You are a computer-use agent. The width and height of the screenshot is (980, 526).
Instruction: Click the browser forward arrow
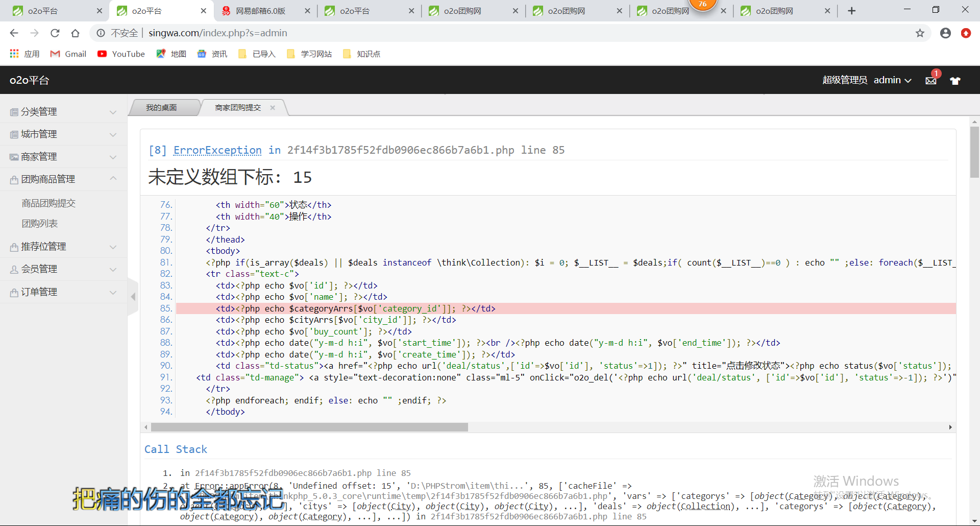pos(34,33)
